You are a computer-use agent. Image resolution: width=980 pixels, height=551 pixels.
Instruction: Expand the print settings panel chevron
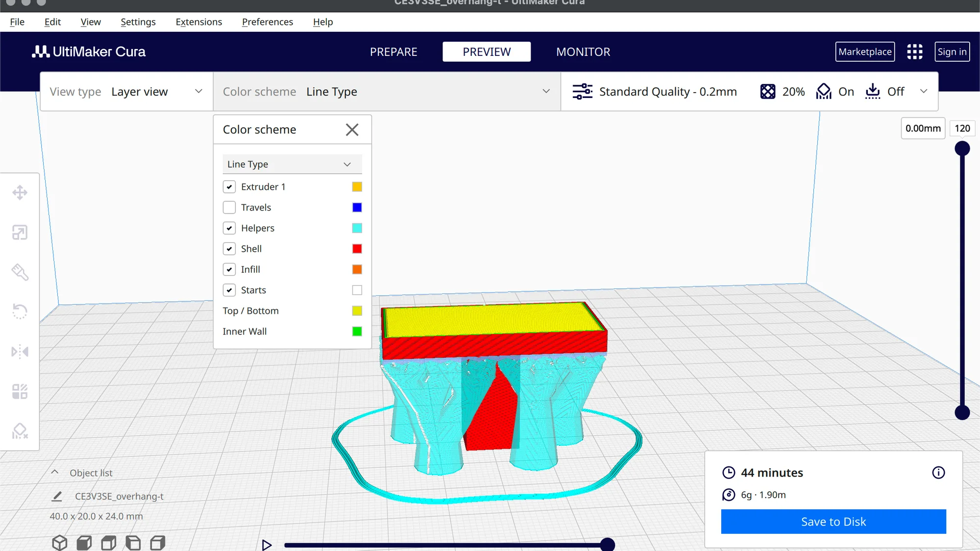[924, 92]
